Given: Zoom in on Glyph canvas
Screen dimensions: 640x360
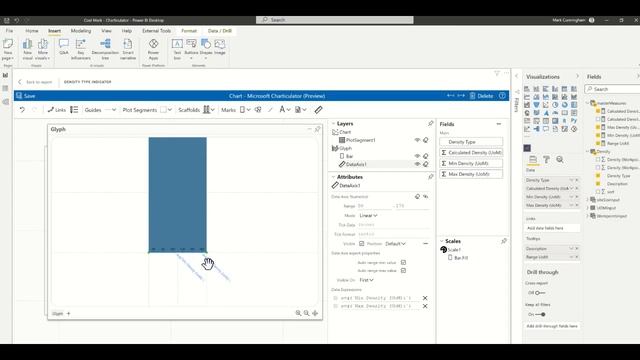Looking at the screenshot, I should 298,313.
